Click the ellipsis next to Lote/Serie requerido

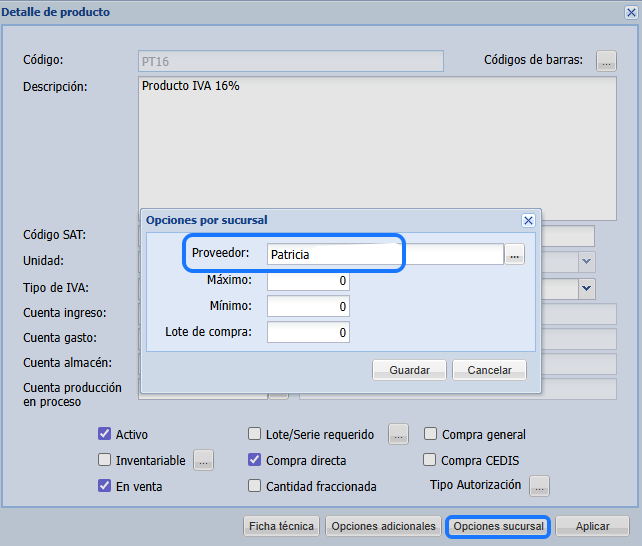[x=398, y=435]
